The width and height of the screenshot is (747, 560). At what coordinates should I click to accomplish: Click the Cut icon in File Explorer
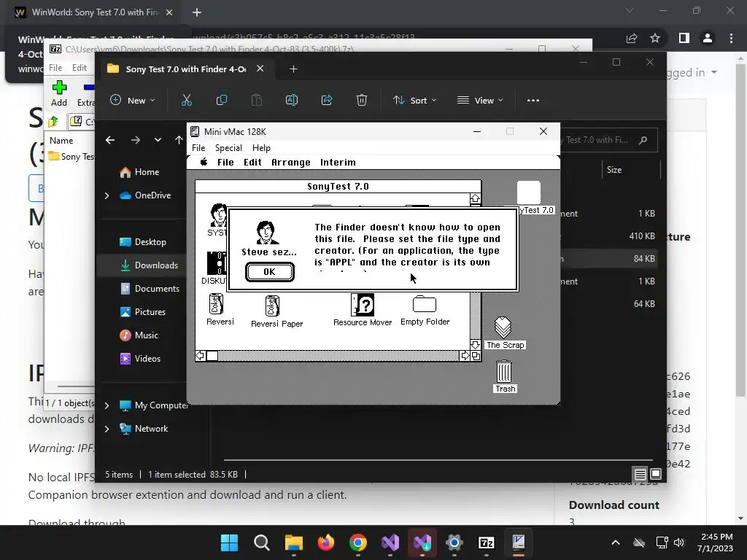[x=186, y=101]
